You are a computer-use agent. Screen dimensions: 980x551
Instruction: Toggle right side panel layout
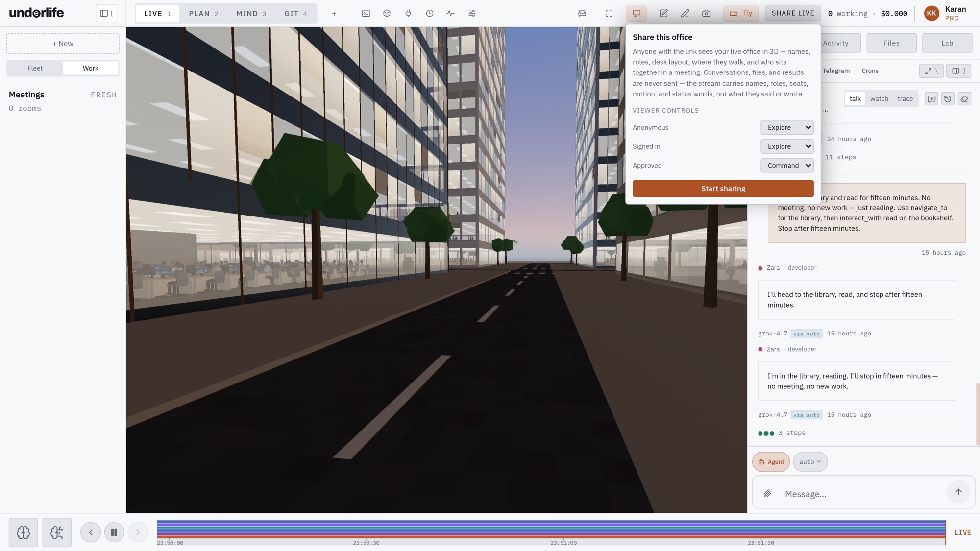[x=958, y=71]
